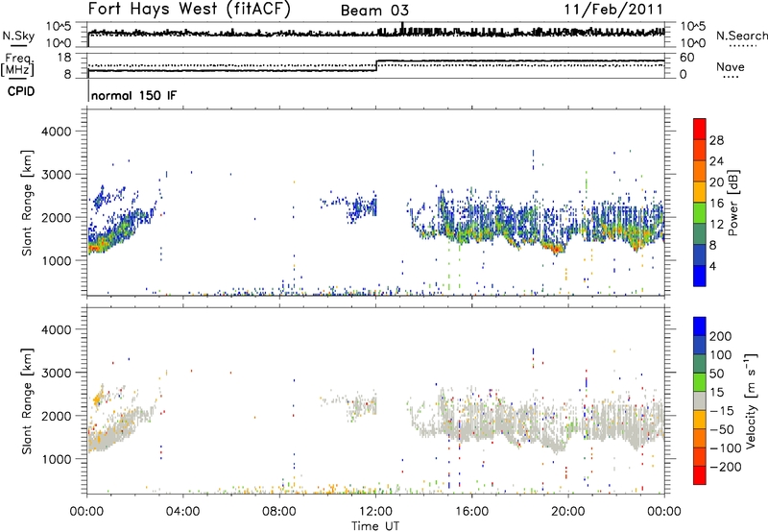Click the dotted line sample under N.Search
This screenshot has width=768, height=532.
point(742,46)
